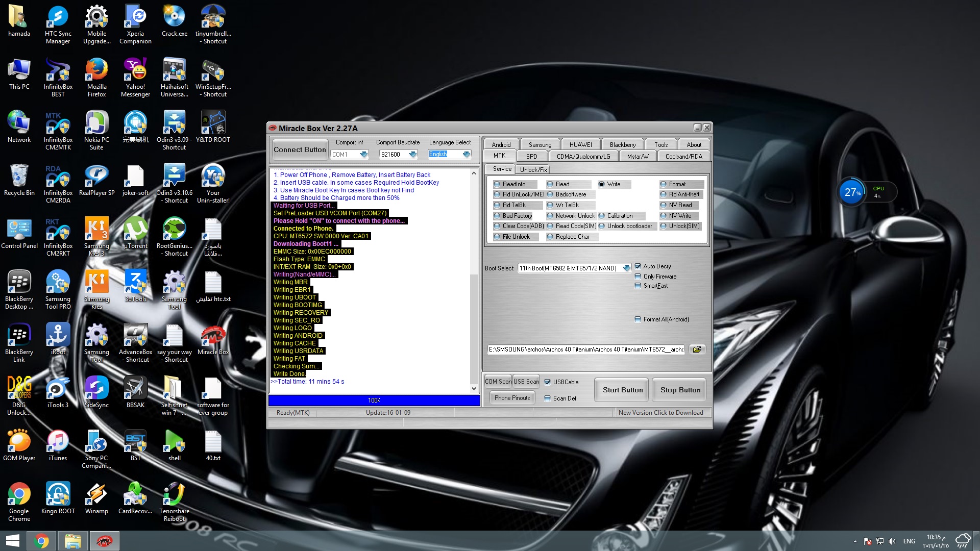
Task: Open 3uTools desktop icon
Action: tap(135, 287)
